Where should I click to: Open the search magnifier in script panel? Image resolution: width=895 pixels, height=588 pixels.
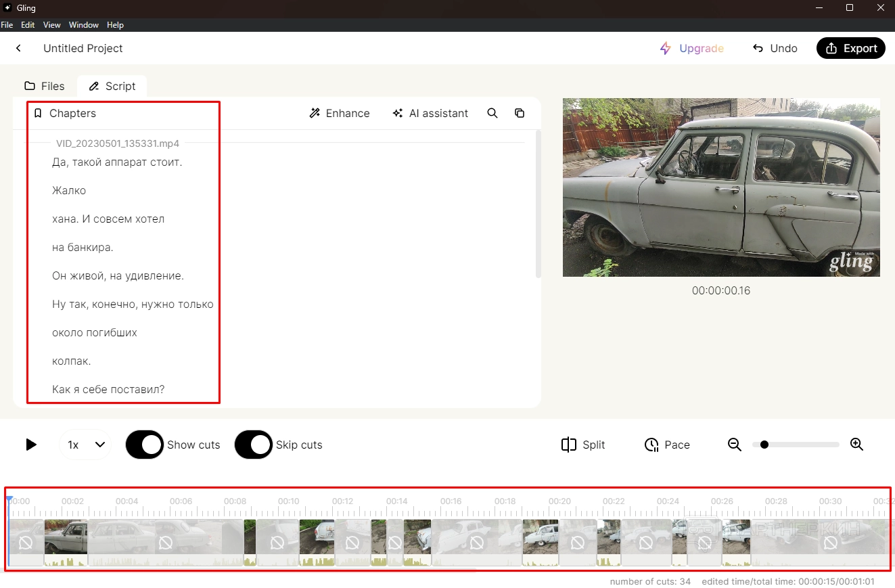click(x=492, y=113)
